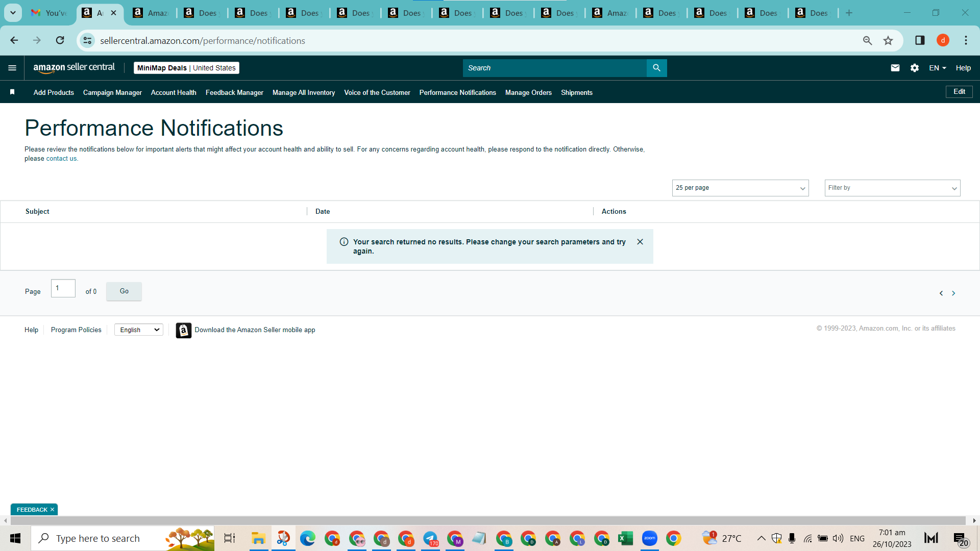Open Program Policies link
This screenshot has height=551, width=980.
[76, 330]
